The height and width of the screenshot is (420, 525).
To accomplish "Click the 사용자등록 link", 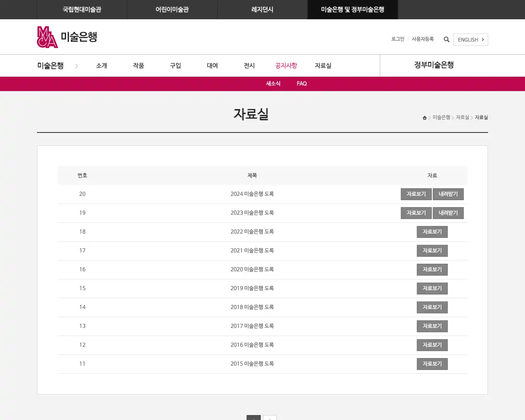I will (422, 39).
